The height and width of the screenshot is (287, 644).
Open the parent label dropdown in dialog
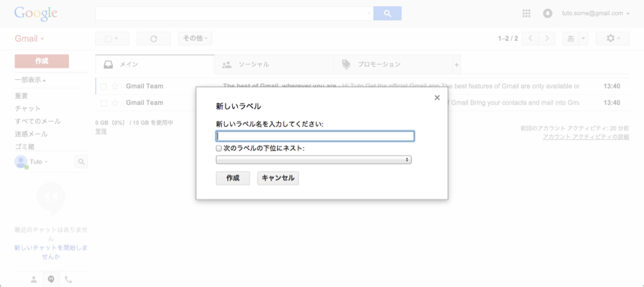pos(314,160)
